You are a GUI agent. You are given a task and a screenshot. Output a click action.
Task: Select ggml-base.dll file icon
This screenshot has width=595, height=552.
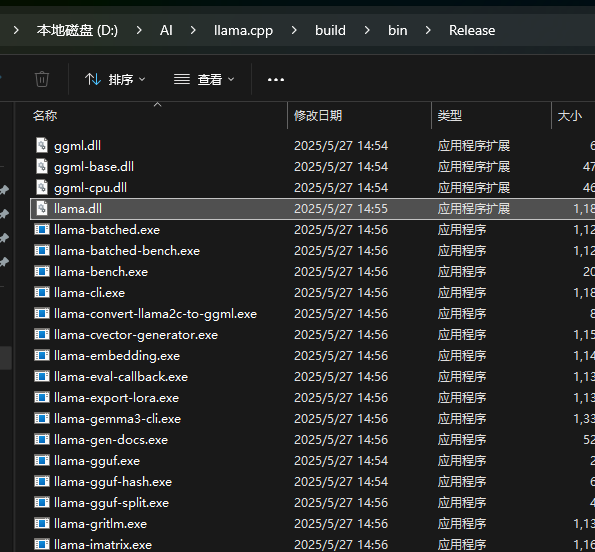pyautogui.click(x=42, y=166)
